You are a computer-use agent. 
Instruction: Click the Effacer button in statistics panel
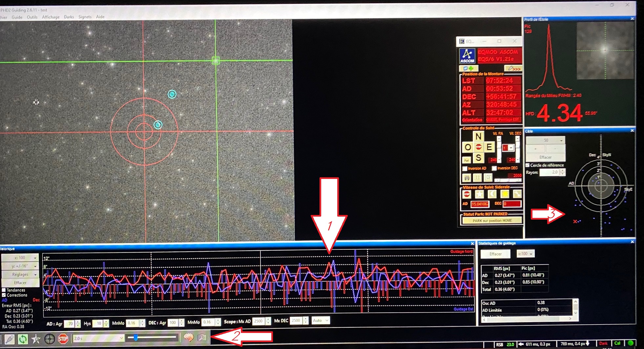click(495, 254)
